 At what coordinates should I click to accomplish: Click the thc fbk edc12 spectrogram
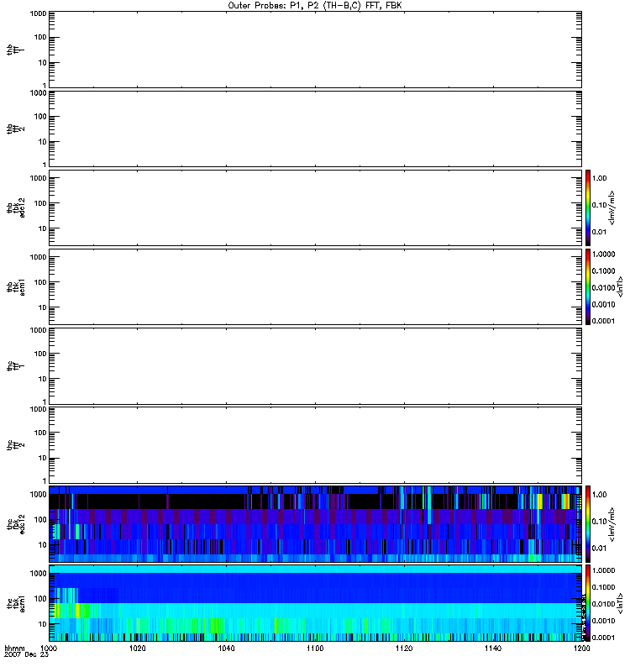tap(315, 523)
